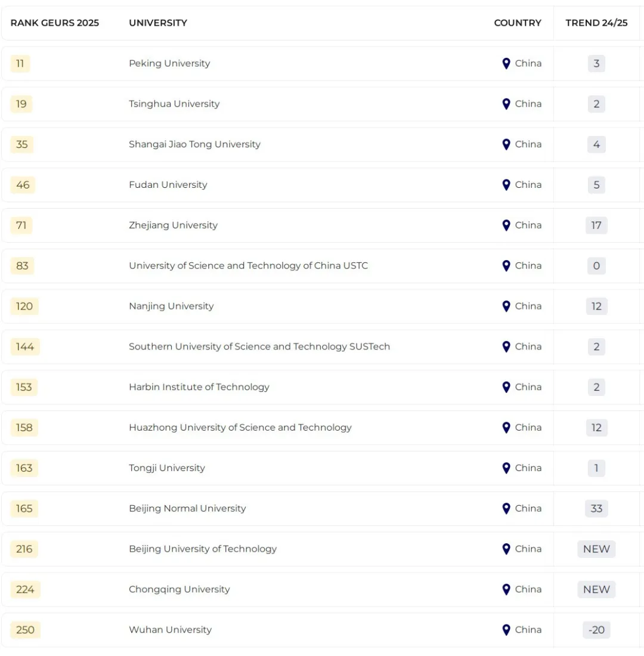Click the 33 trend badge for Beijing Normal University
The image size is (644, 656).
tap(596, 509)
